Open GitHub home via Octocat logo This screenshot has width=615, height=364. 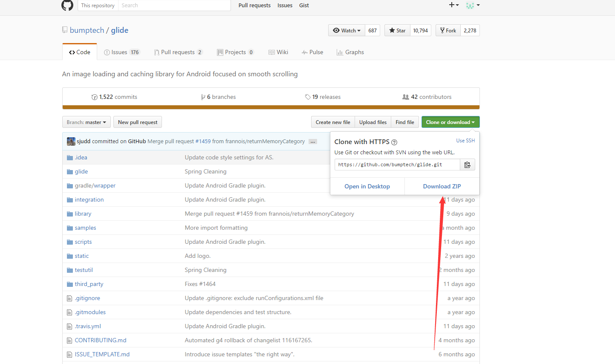click(67, 5)
